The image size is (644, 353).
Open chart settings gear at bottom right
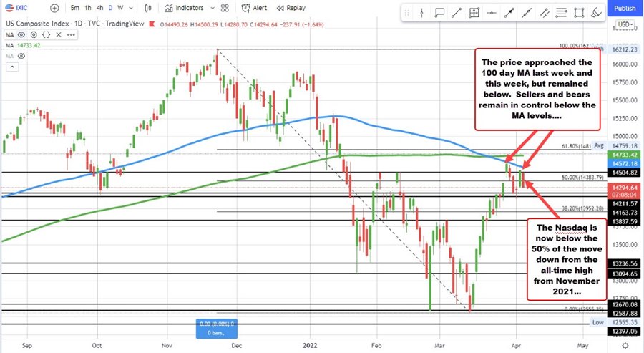(625, 346)
